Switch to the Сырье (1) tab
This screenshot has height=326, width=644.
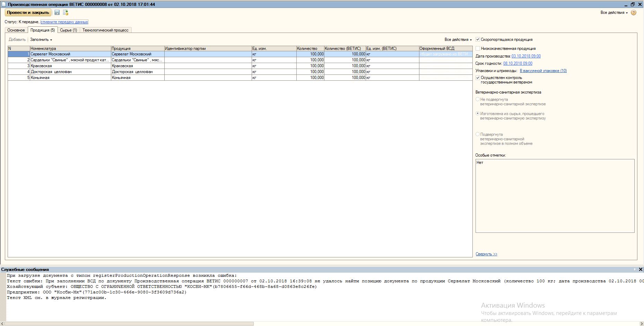[x=69, y=30]
